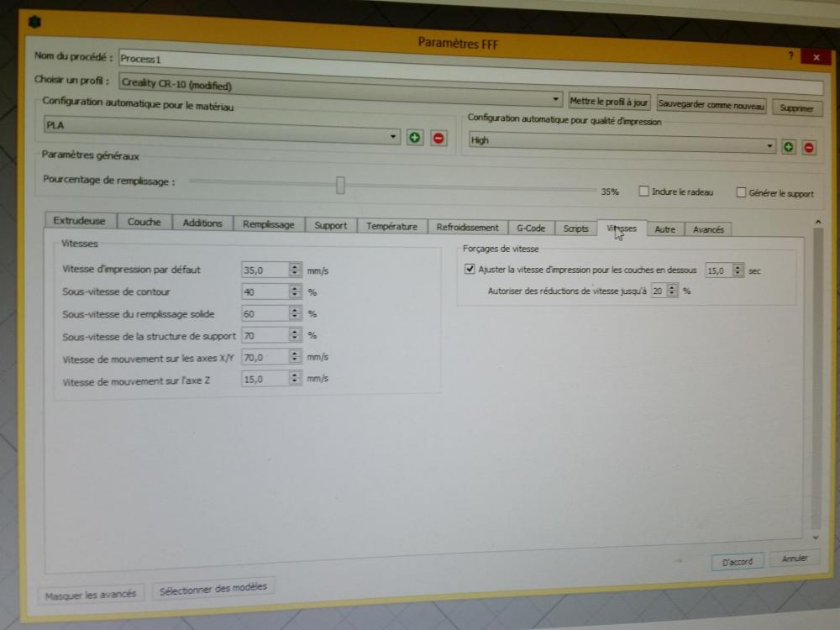This screenshot has width=840, height=630.
Task: Add a new print quality configuration
Action: (x=788, y=146)
